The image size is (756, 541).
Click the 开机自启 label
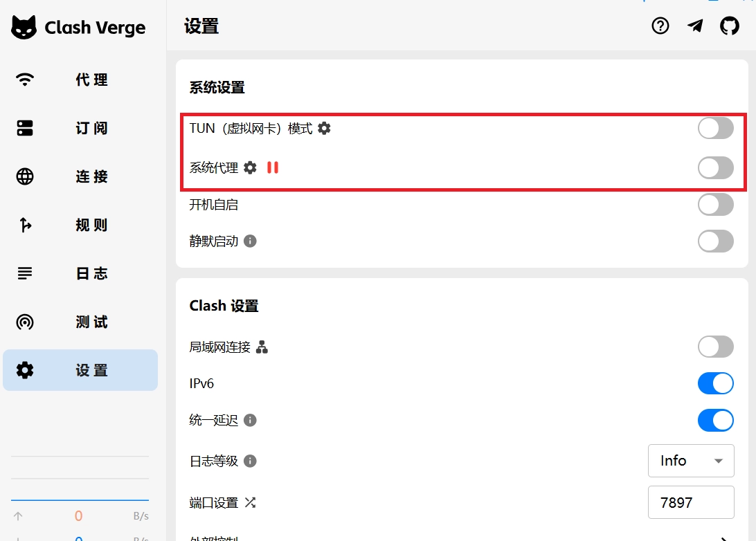214,205
